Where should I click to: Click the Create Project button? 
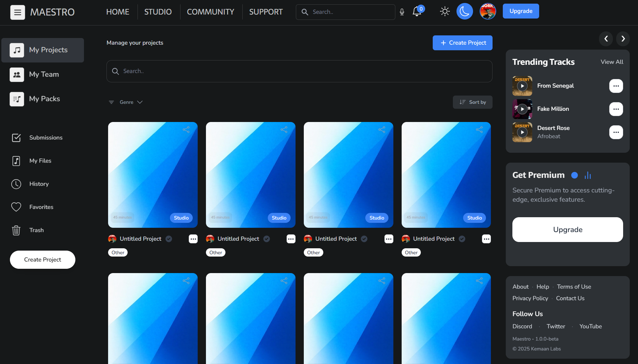pos(462,43)
